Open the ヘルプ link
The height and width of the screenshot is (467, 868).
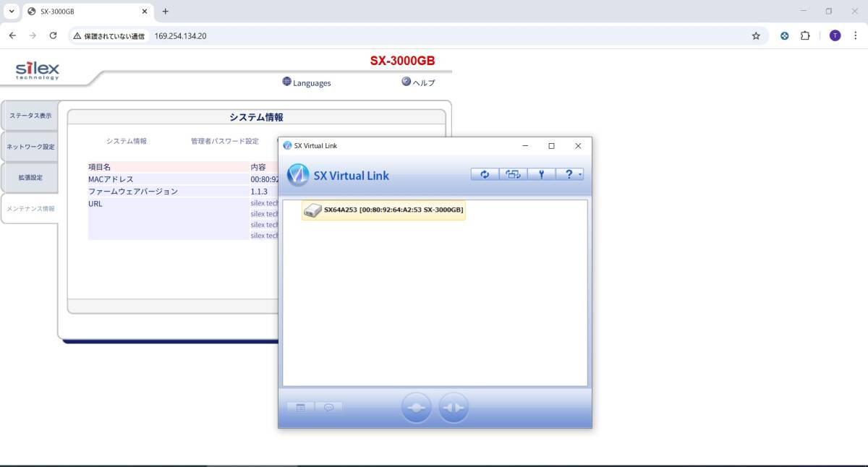(424, 83)
